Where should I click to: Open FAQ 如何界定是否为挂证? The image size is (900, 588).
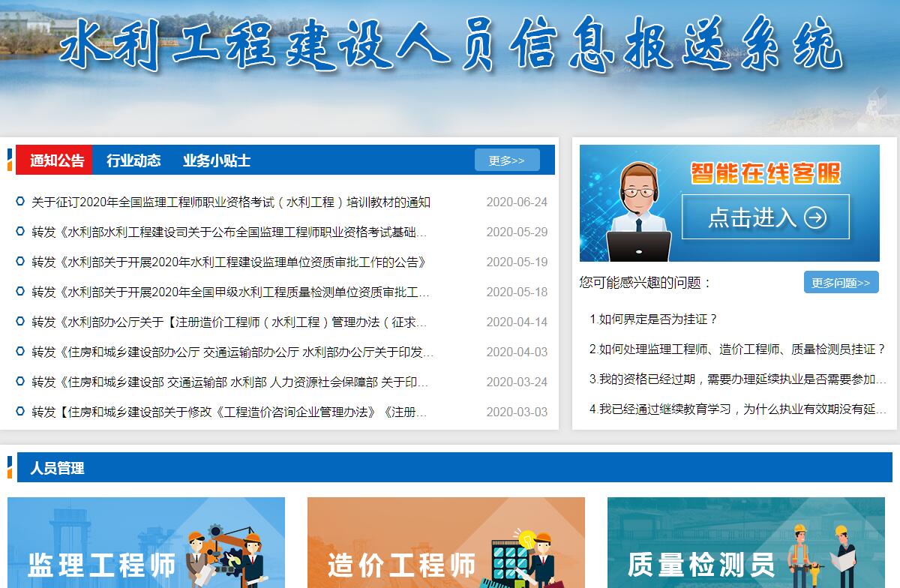(x=653, y=319)
